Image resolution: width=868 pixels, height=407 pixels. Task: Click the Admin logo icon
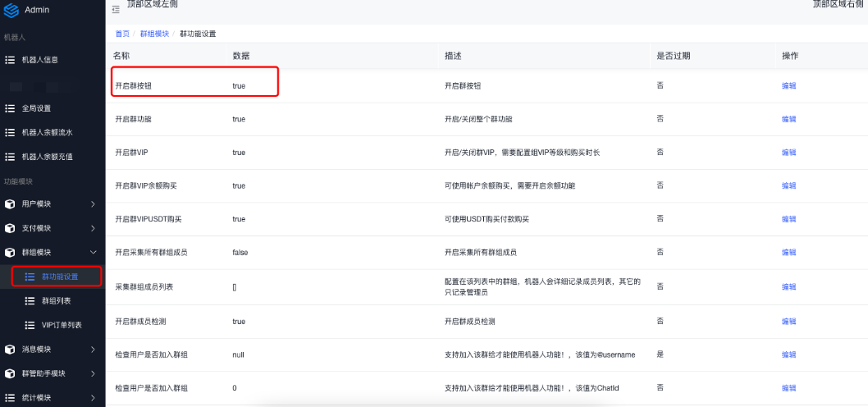point(11,9)
